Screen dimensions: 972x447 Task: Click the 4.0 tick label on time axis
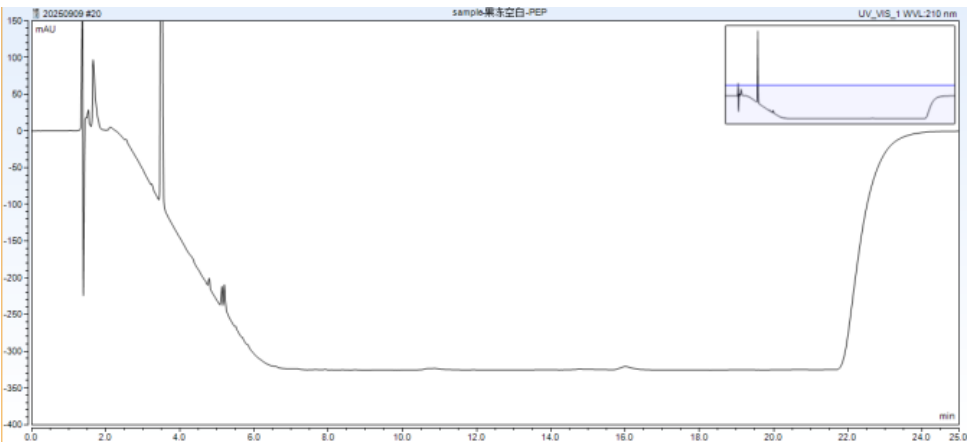180,437
